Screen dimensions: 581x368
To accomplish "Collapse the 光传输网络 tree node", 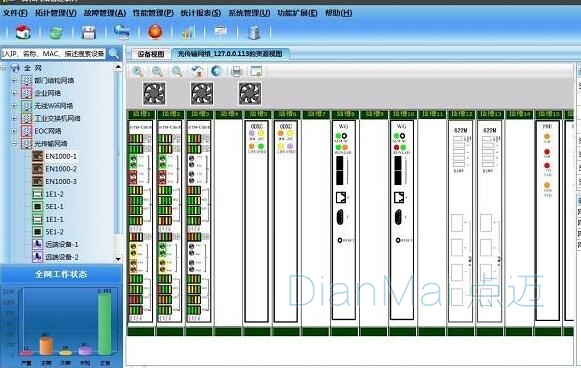I will point(14,143).
